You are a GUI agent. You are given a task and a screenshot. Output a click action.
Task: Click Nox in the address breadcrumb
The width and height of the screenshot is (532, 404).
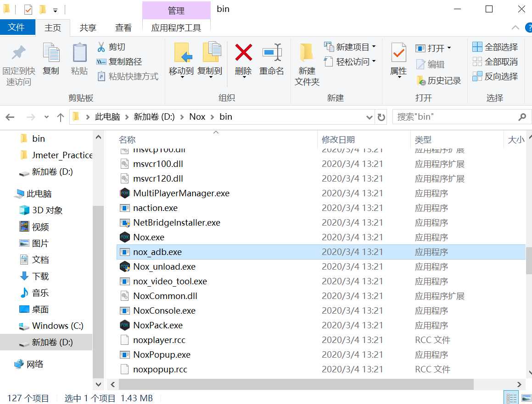click(197, 117)
